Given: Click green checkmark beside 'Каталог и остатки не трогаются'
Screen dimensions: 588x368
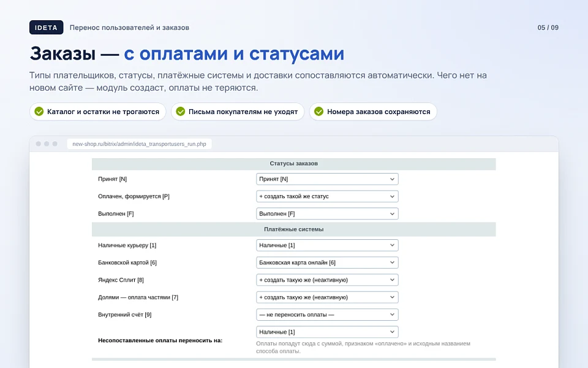Looking at the screenshot, I should point(39,112).
